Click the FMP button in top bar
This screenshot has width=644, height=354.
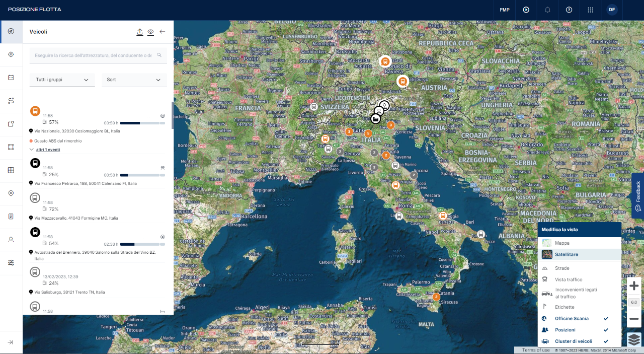point(505,10)
